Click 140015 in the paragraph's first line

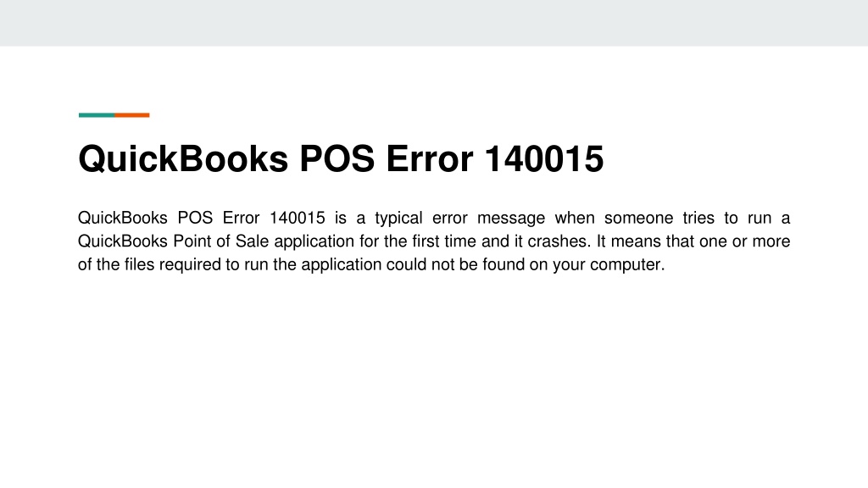(298, 218)
